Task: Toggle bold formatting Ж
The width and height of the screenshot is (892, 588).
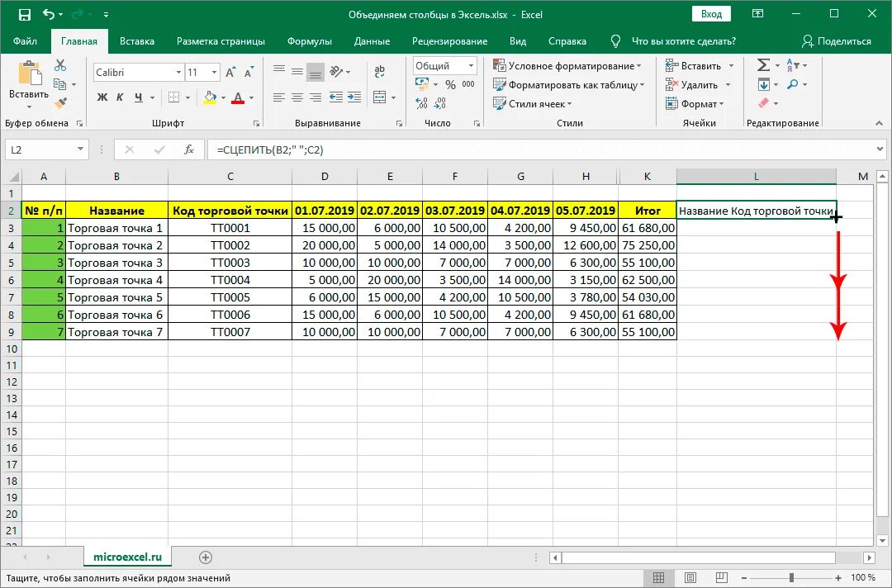Action: (102, 97)
